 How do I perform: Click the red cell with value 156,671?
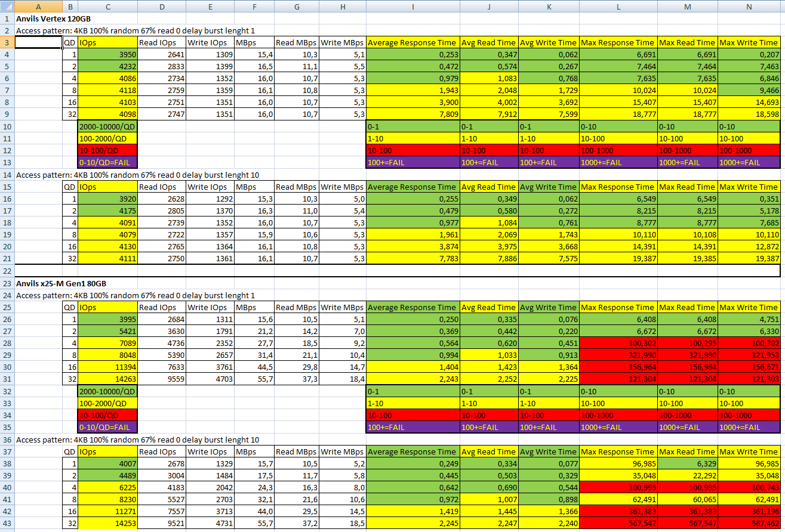[749, 367]
